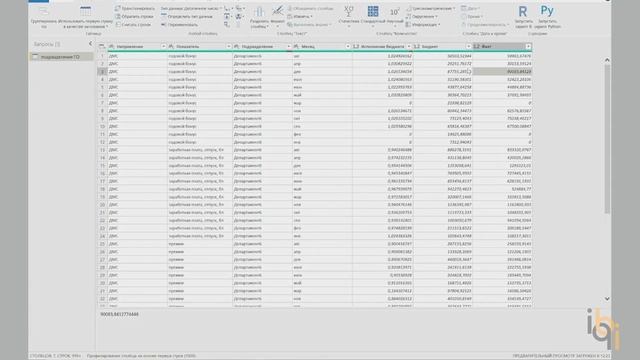Select highlighted Факт cell in row 3
The height and width of the screenshot is (360, 640).
502,71
